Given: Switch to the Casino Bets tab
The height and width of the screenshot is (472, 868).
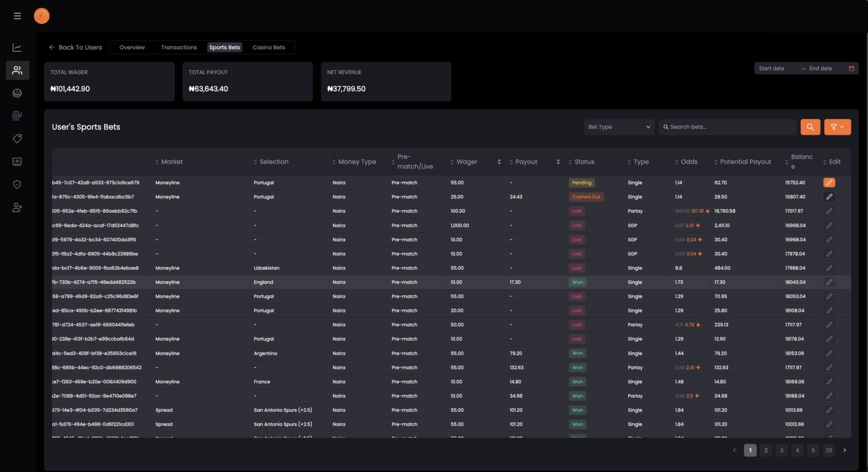Looking at the screenshot, I should tap(268, 47).
